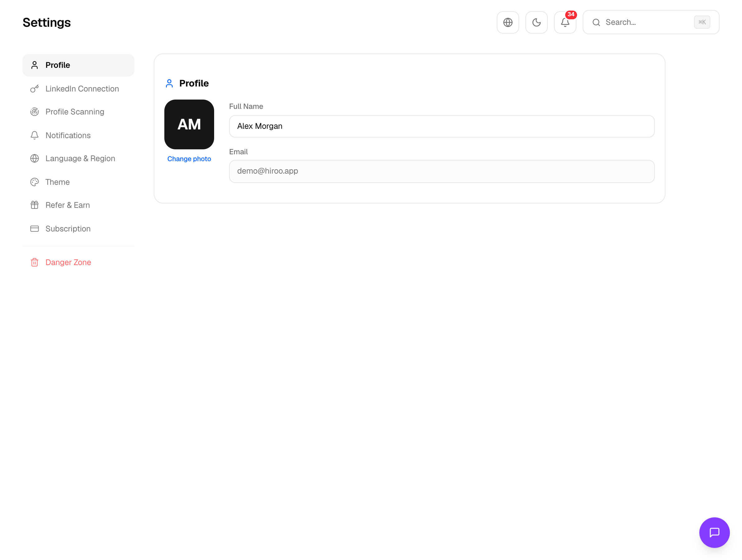Screen dimensions: 742x560
Task: Click the Email field demo@hiroo.app
Action: (x=441, y=171)
